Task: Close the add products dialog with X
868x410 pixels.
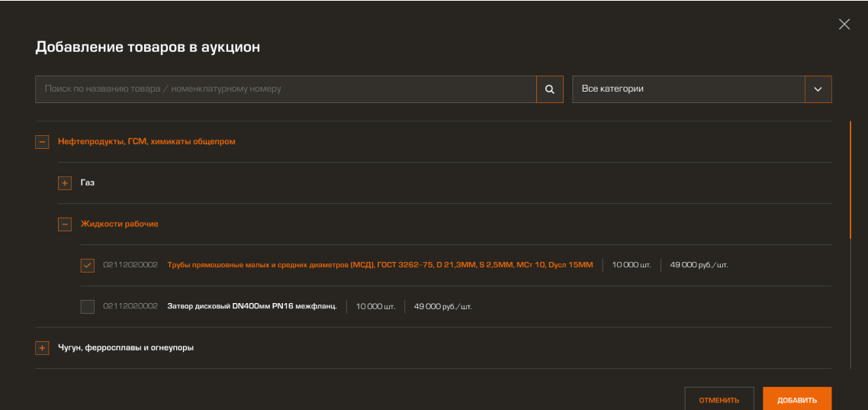Action: [844, 24]
